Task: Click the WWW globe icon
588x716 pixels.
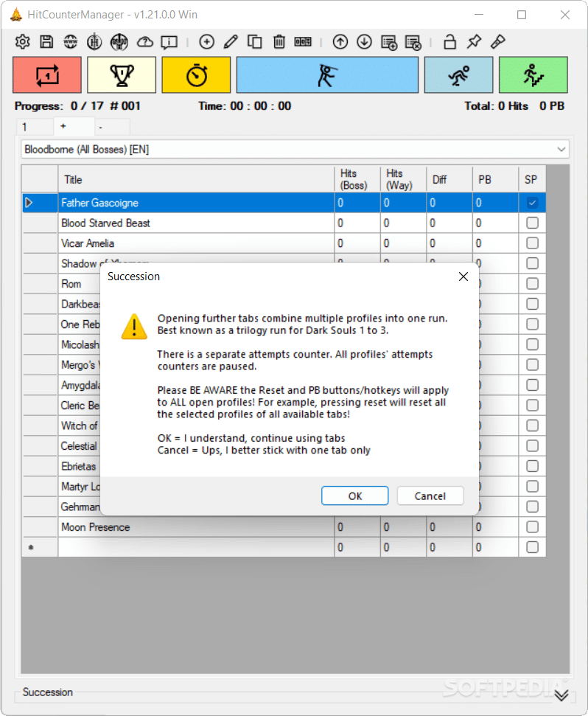Action: pyautogui.click(x=70, y=42)
